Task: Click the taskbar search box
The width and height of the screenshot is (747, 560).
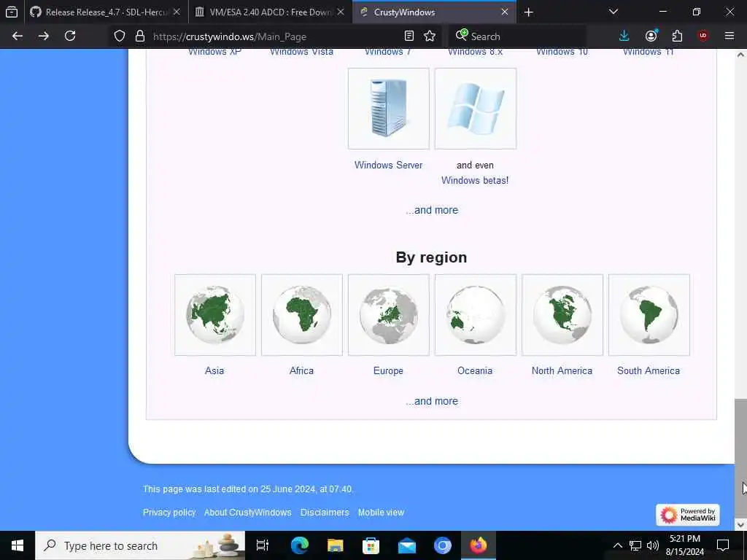Action: click(x=140, y=545)
